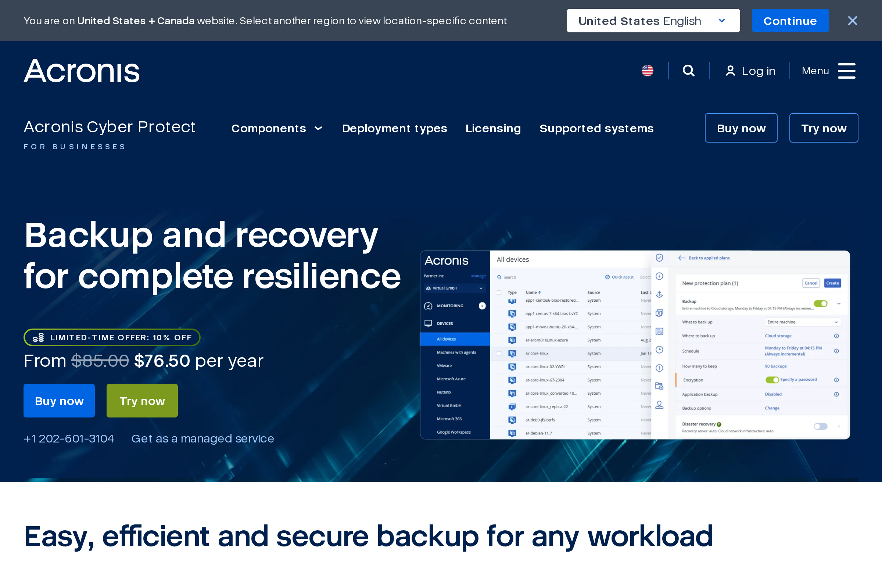Select the Monitoring dashboard icon in the console sidebar
The width and height of the screenshot is (882, 588).
(x=429, y=306)
